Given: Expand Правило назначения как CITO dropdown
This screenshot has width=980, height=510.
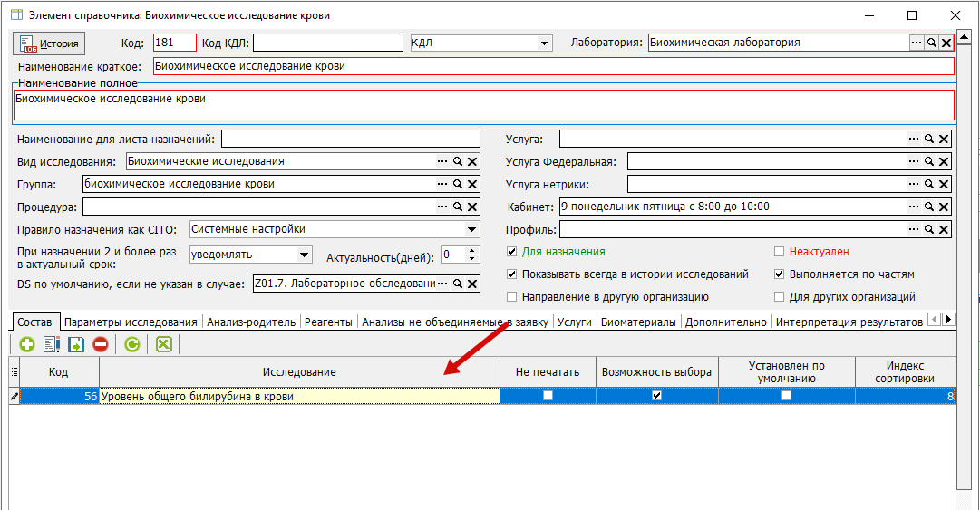Looking at the screenshot, I should (x=472, y=229).
